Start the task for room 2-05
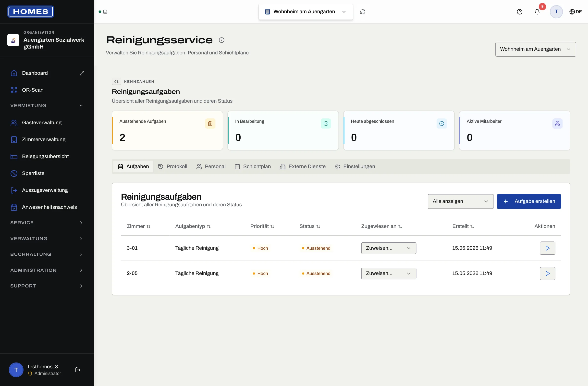 click(547, 273)
